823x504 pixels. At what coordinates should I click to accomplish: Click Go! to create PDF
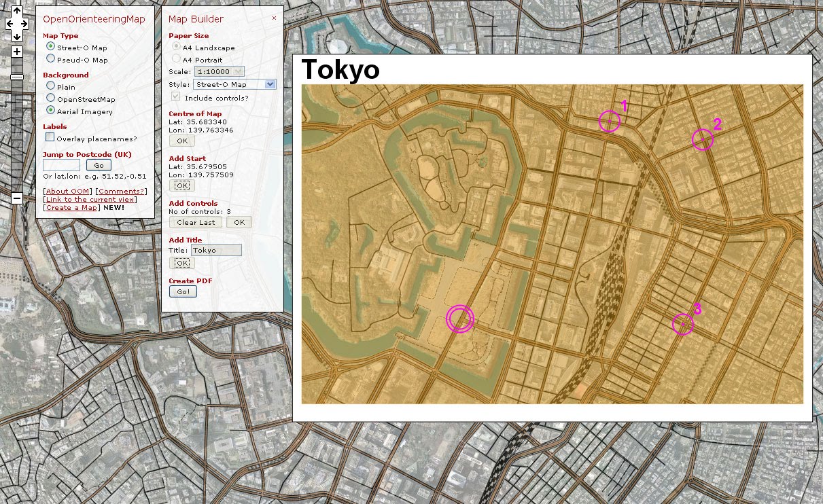pos(183,291)
